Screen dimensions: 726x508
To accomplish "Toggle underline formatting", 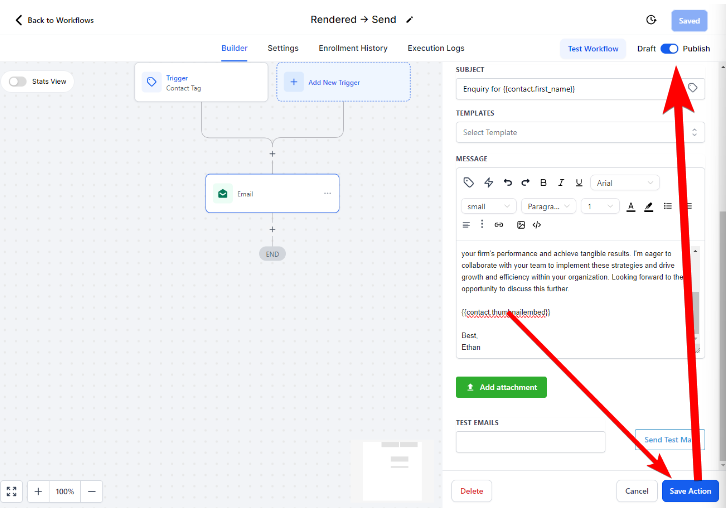I will pos(579,182).
